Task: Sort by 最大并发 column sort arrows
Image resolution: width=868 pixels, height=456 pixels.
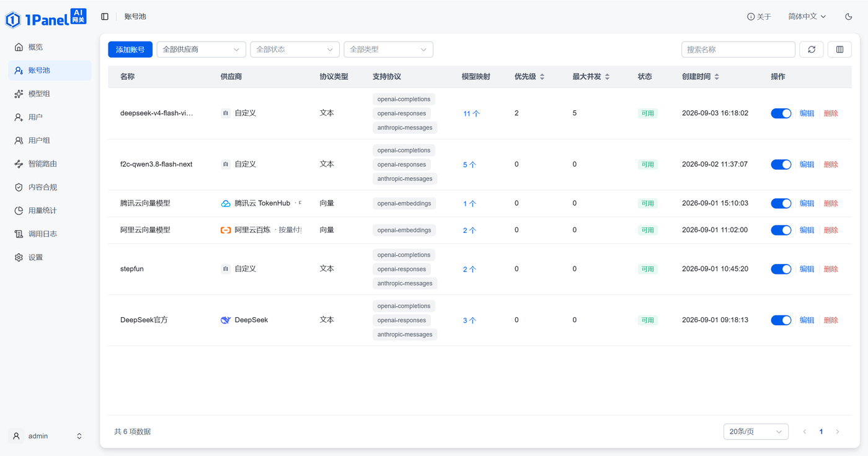Action: point(607,77)
